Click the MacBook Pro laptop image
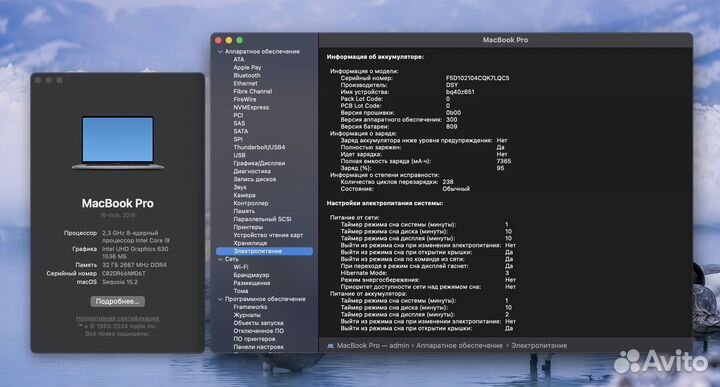The image size is (720, 387). (x=118, y=143)
